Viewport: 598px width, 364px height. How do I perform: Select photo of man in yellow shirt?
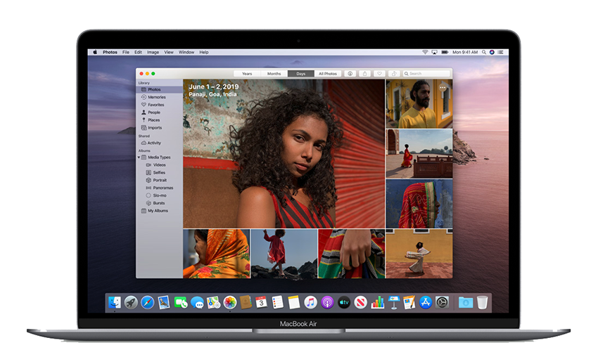(419, 103)
